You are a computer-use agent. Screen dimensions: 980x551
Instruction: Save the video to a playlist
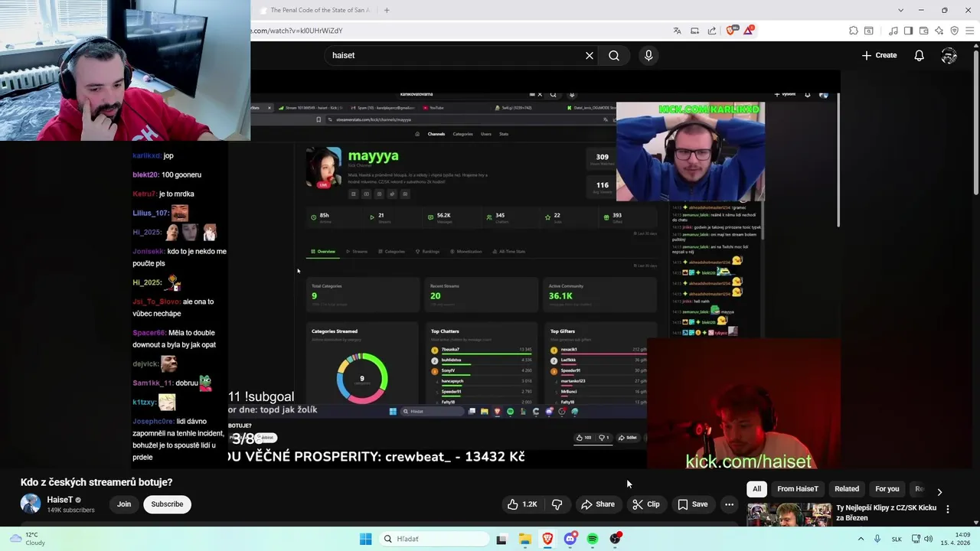pyautogui.click(x=692, y=504)
